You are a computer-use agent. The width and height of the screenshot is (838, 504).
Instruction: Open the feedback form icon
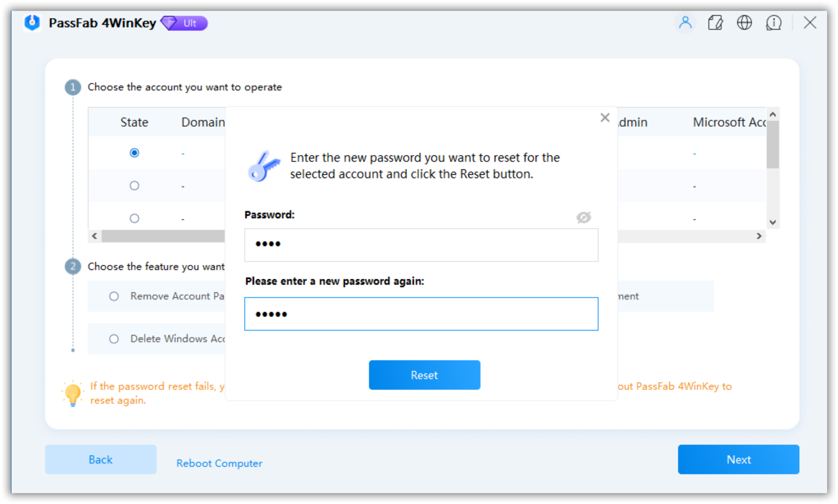point(715,22)
